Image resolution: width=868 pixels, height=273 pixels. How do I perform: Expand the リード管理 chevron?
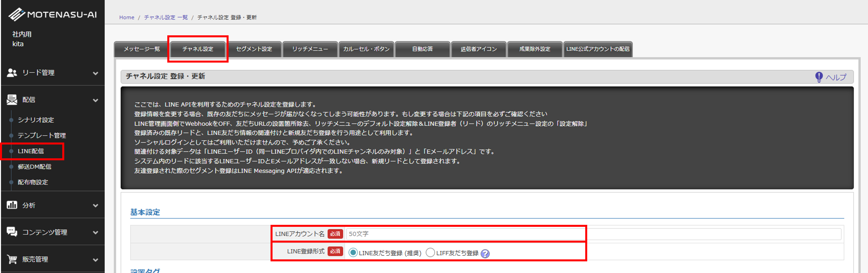tap(96, 73)
